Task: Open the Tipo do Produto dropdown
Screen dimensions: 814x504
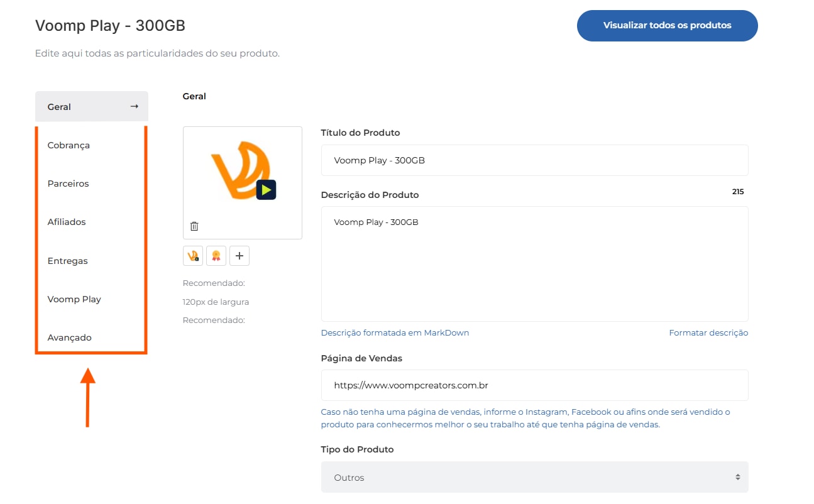Action: 534,478
